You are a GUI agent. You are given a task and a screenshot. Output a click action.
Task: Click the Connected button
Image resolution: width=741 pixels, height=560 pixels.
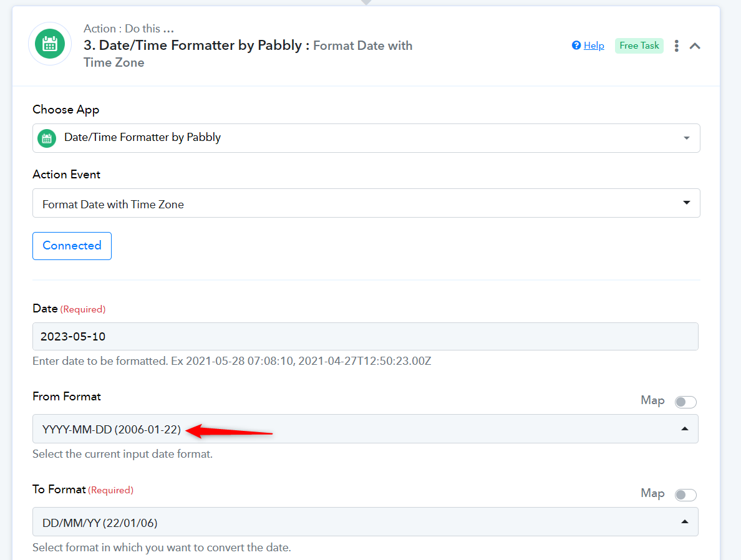72,246
